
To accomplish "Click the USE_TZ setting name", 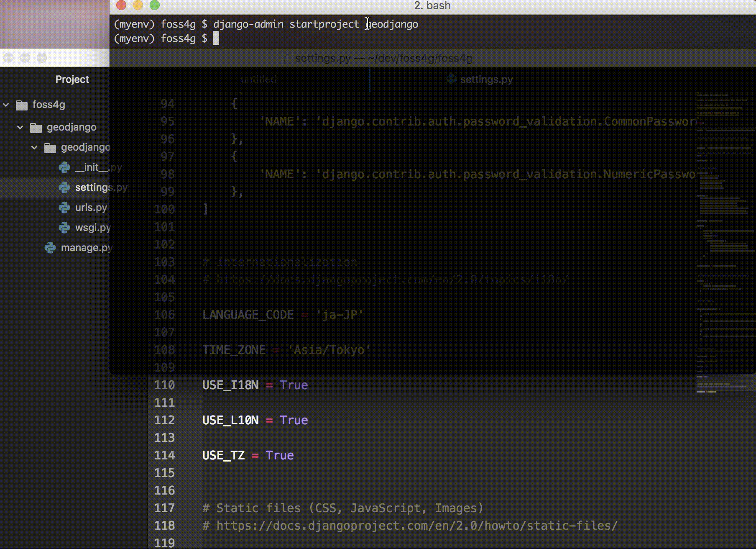I will click(x=224, y=455).
